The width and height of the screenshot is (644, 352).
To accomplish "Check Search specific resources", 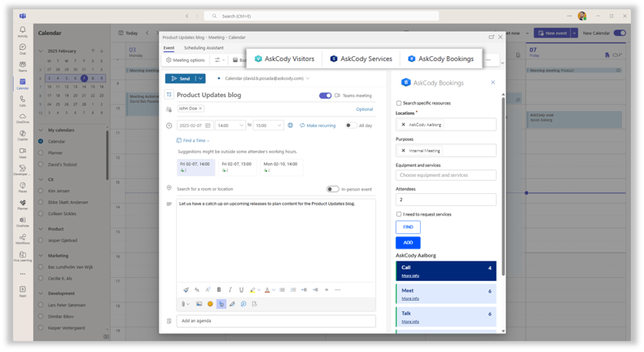I will 398,103.
